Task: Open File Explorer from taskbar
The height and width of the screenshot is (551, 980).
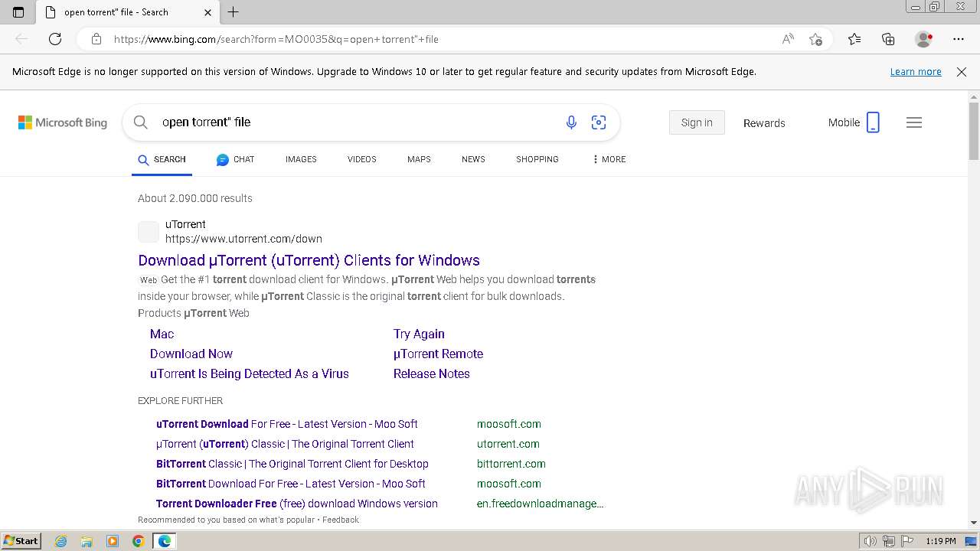Action: pos(87,541)
